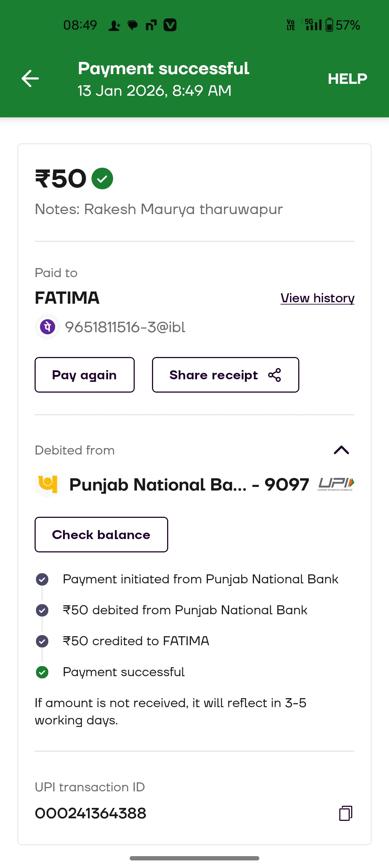Open View history link
Viewport: 389px width, 868px height.
[317, 298]
